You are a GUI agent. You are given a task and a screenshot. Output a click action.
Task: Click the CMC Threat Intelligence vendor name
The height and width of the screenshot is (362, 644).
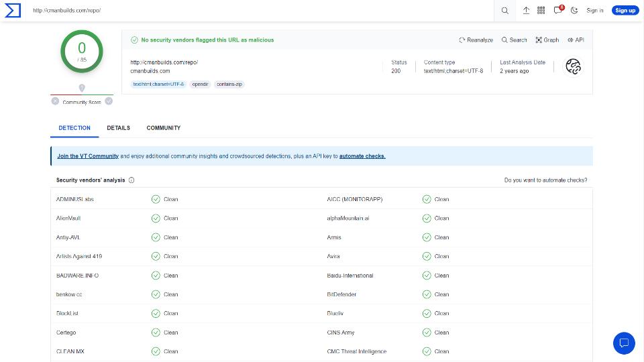[x=356, y=351]
